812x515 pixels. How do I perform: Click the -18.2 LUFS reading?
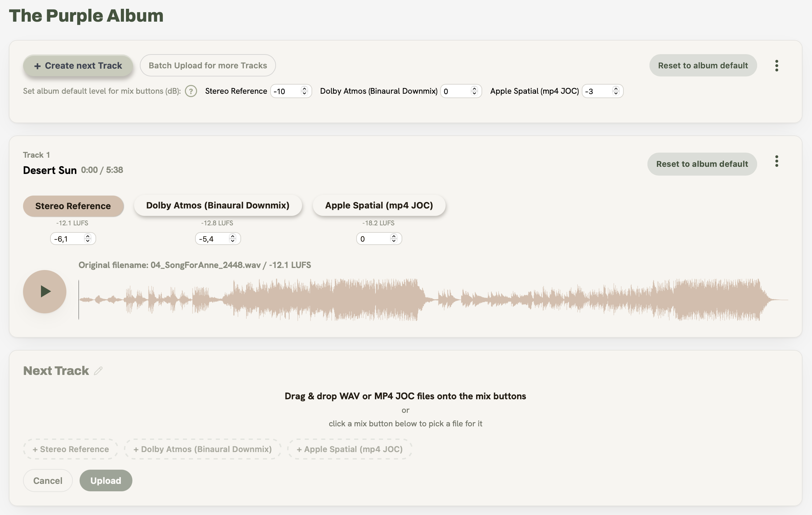(378, 223)
